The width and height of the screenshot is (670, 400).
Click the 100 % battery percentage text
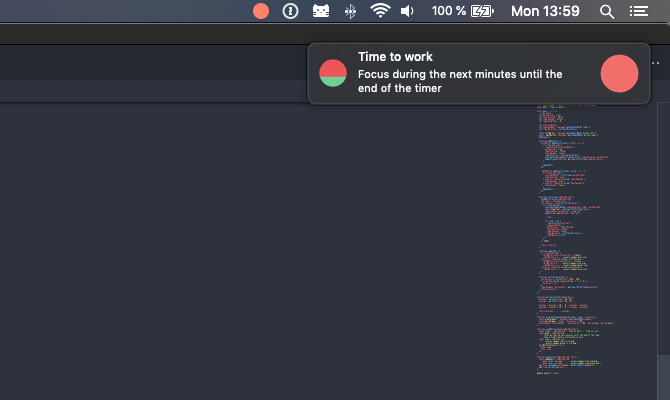[449, 11]
